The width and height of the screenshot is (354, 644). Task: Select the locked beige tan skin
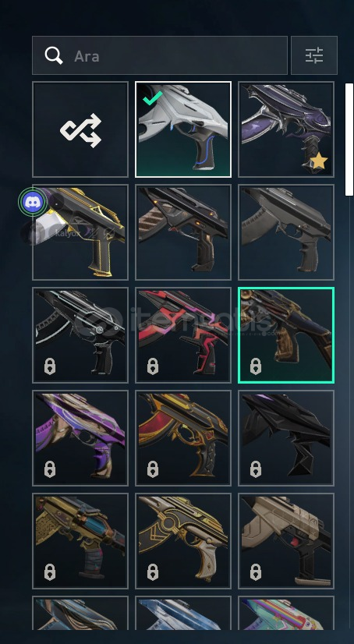tap(286, 541)
